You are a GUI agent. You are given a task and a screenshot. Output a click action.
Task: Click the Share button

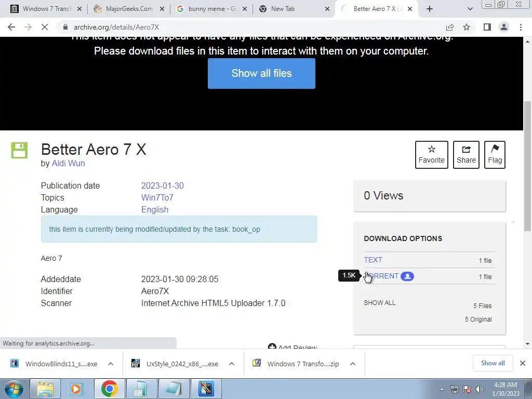tap(466, 155)
